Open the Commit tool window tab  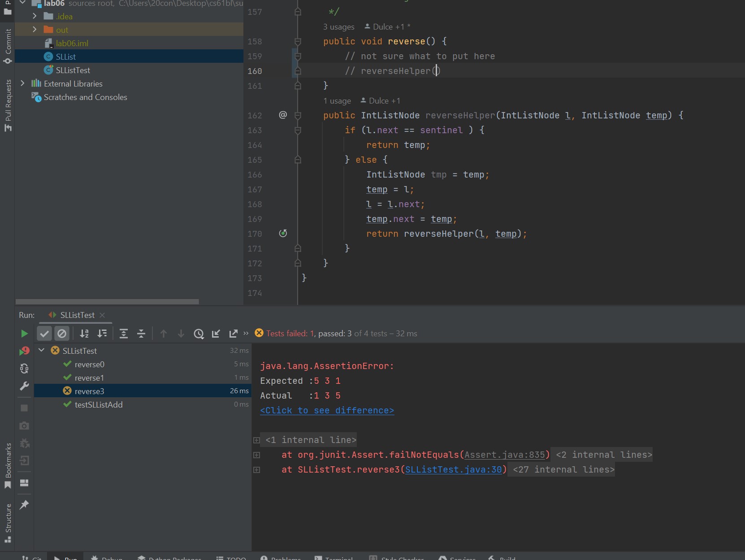(8, 45)
